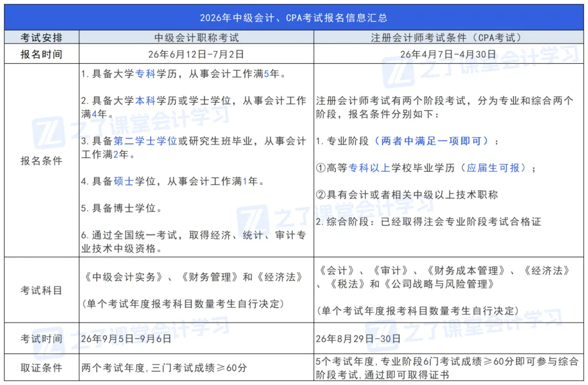Image resolution: width=588 pixels, height=385 pixels.
Task: Select the text 两个考试年度, 三门考试成绩≥60分
Action: point(164,368)
